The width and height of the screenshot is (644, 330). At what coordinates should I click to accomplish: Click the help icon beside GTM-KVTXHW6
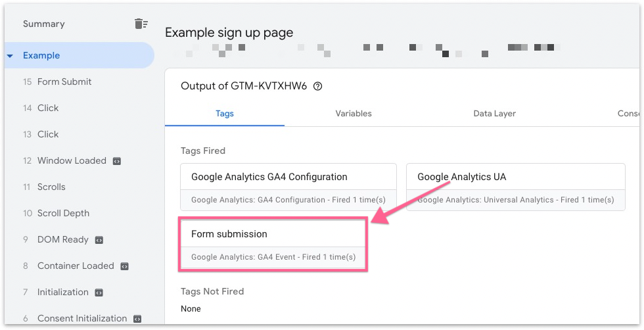(318, 86)
